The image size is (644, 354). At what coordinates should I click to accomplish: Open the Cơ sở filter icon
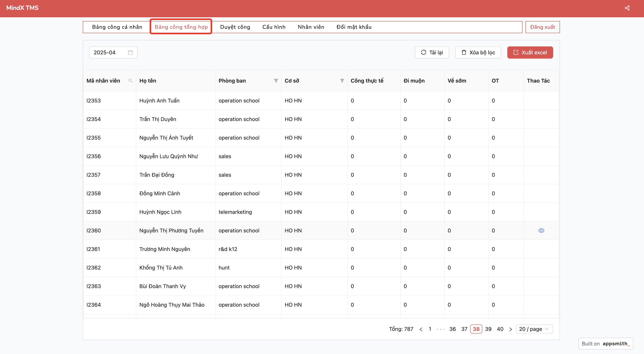342,80
